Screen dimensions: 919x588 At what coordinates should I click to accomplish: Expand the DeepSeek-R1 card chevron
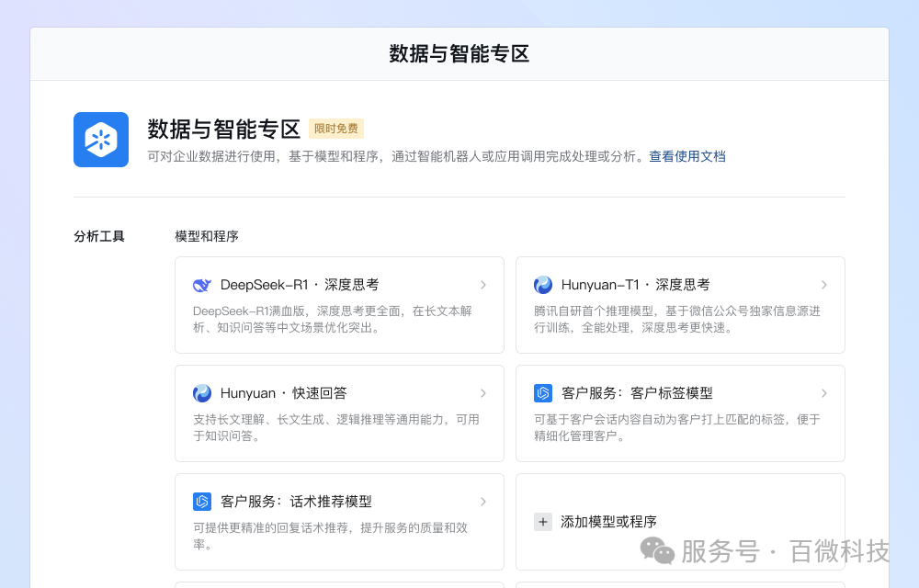point(482,285)
